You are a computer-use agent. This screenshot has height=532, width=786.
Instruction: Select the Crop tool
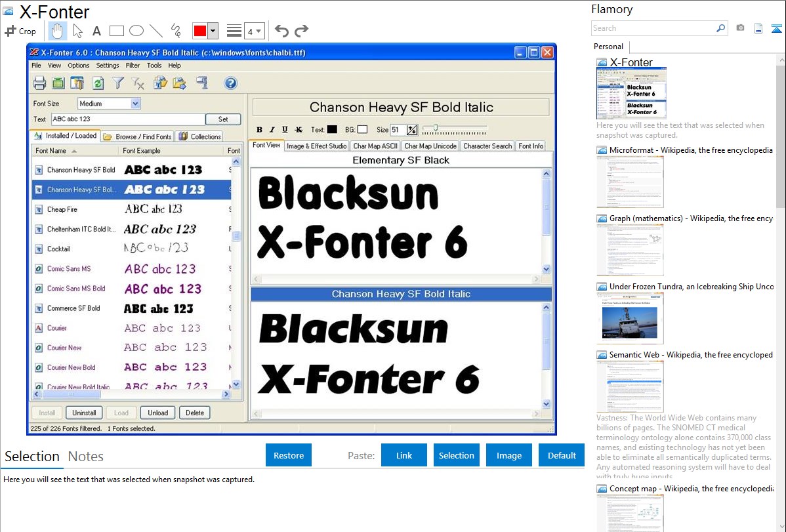(20, 31)
